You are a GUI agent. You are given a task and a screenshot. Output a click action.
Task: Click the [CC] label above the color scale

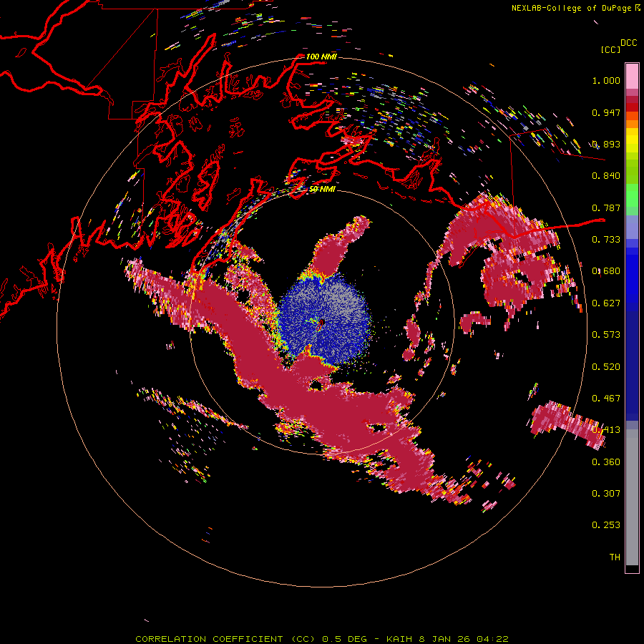pos(610,49)
